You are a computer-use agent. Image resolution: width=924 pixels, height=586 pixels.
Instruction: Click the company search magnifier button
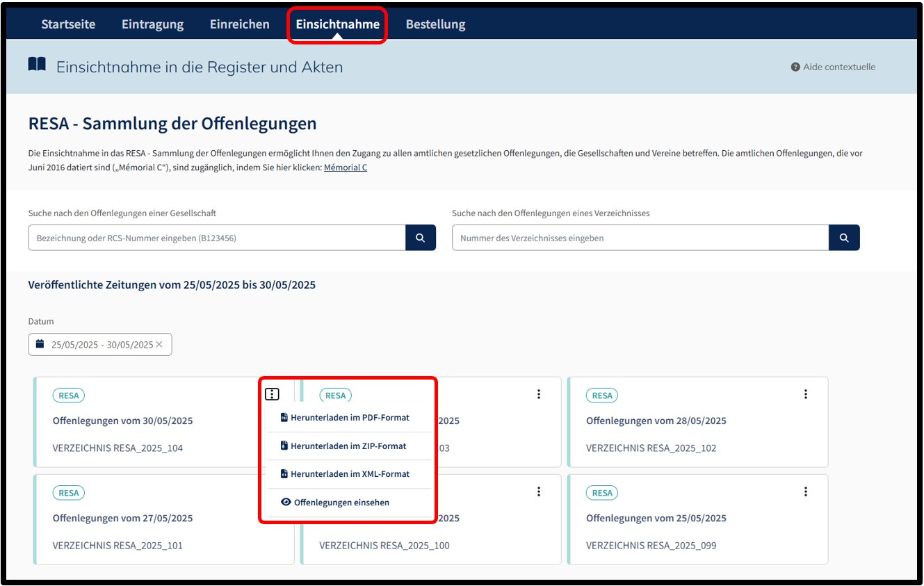coord(421,238)
